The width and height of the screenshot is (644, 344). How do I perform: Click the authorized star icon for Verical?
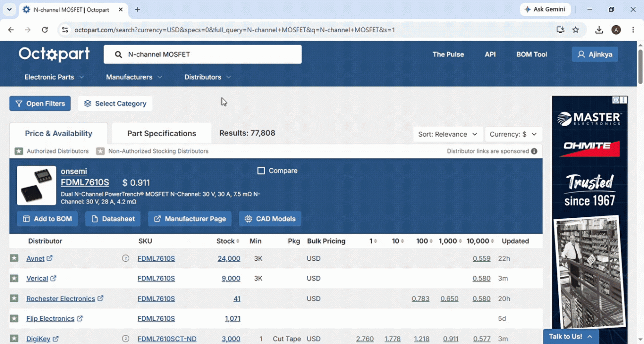pyautogui.click(x=14, y=279)
